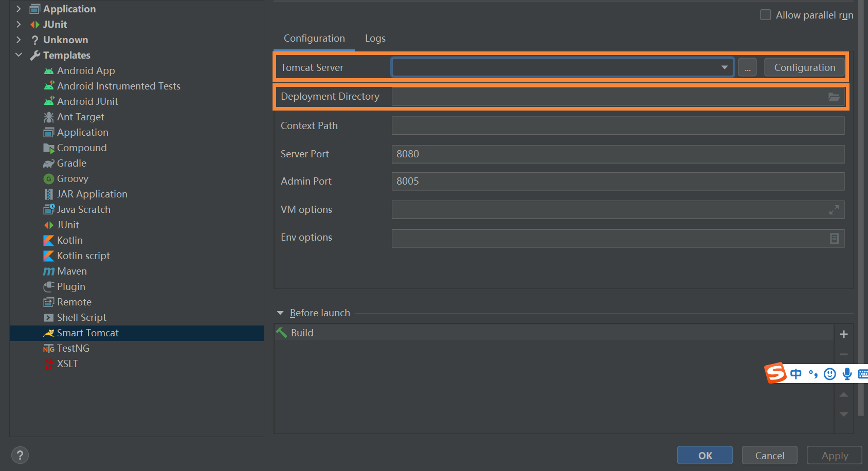Click the Remote template icon
Screen dimensions: 868x471
pyautogui.click(x=49, y=302)
